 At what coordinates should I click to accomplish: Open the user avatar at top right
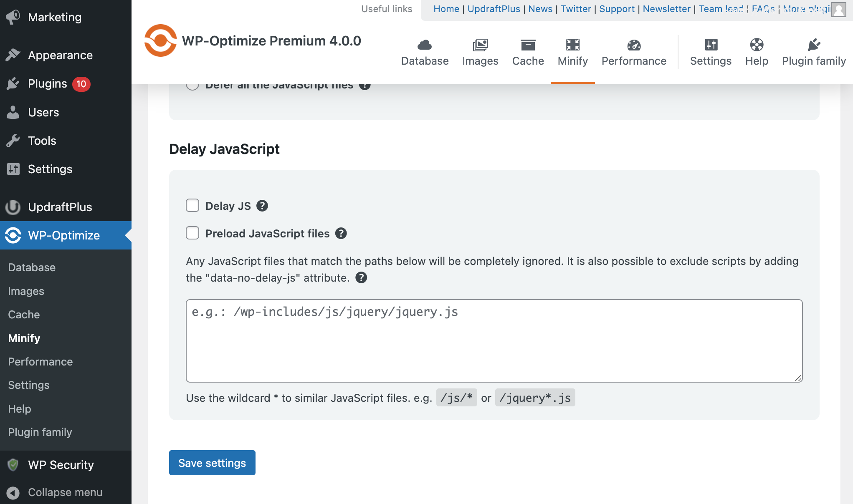click(x=838, y=10)
